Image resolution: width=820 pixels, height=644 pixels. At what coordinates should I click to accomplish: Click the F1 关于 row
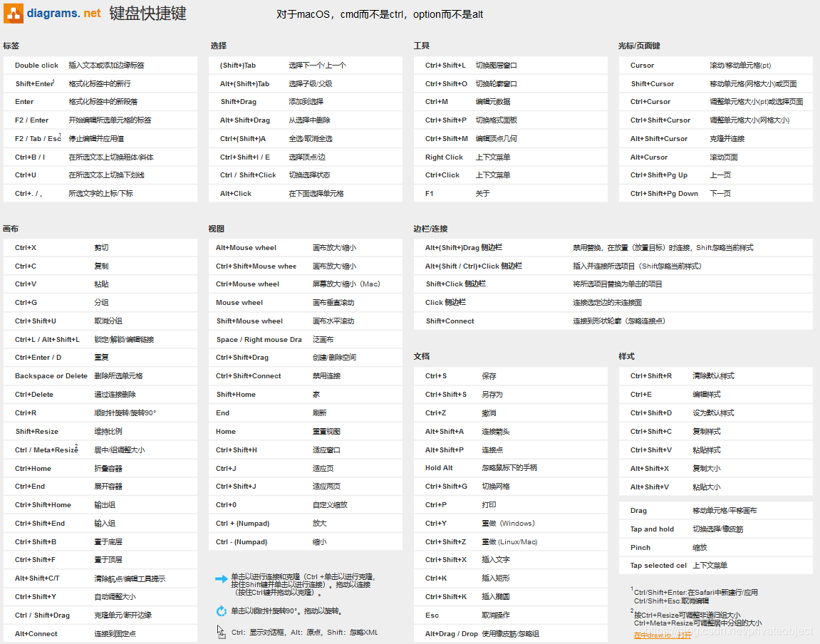(510, 193)
